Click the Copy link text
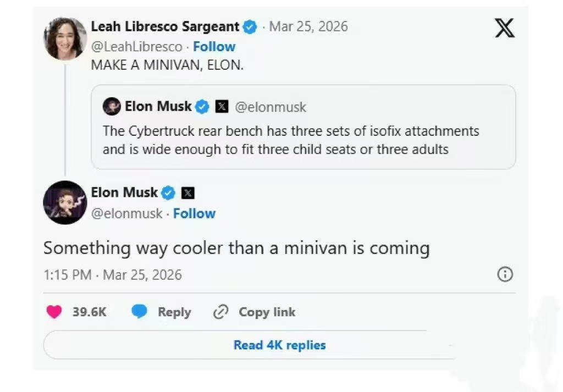563x392 pixels. [267, 312]
